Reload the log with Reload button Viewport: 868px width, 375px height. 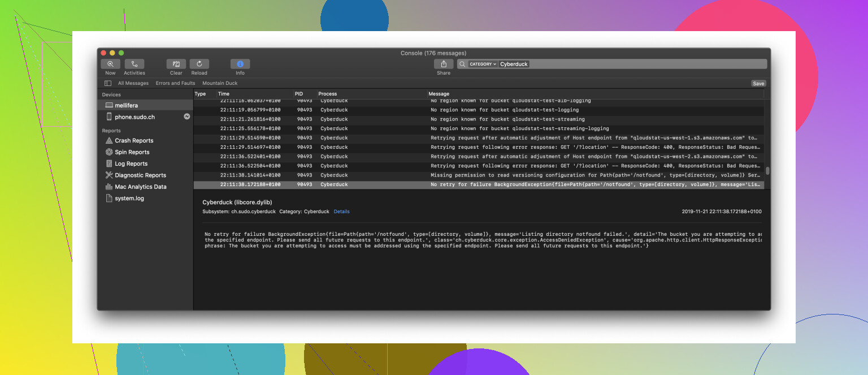pos(199,64)
